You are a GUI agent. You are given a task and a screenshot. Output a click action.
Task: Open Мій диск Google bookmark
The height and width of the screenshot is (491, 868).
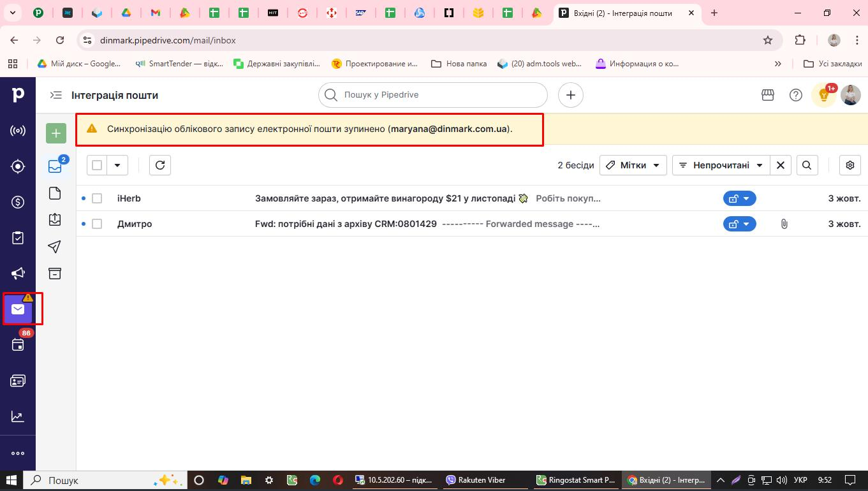(x=79, y=64)
